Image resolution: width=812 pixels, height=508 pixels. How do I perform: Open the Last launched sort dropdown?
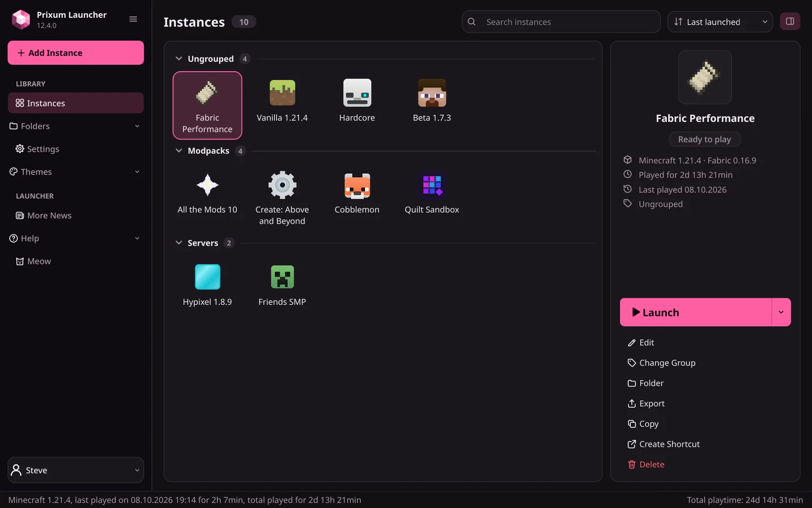720,22
